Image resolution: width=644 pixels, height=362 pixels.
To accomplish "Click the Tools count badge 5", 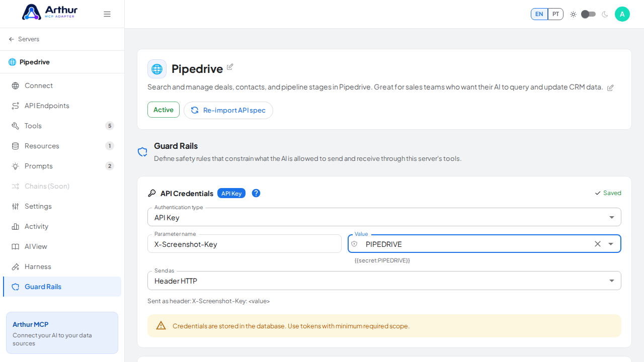I will tap(110, 126).
